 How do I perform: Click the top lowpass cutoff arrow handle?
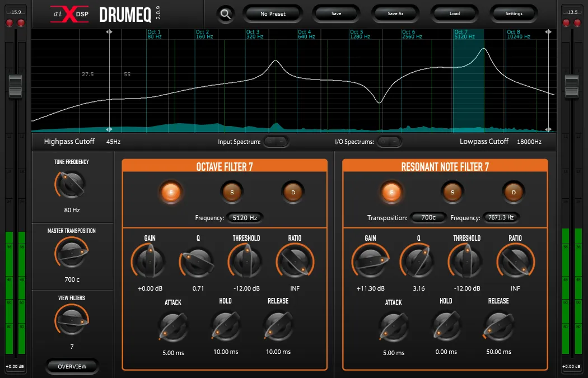548,32
